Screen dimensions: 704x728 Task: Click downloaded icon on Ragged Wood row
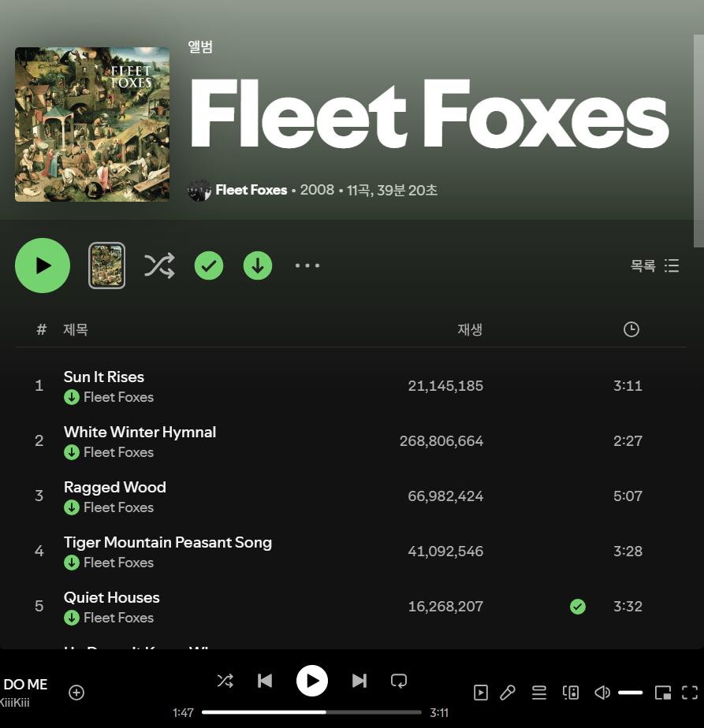click(x=72, y=507)
